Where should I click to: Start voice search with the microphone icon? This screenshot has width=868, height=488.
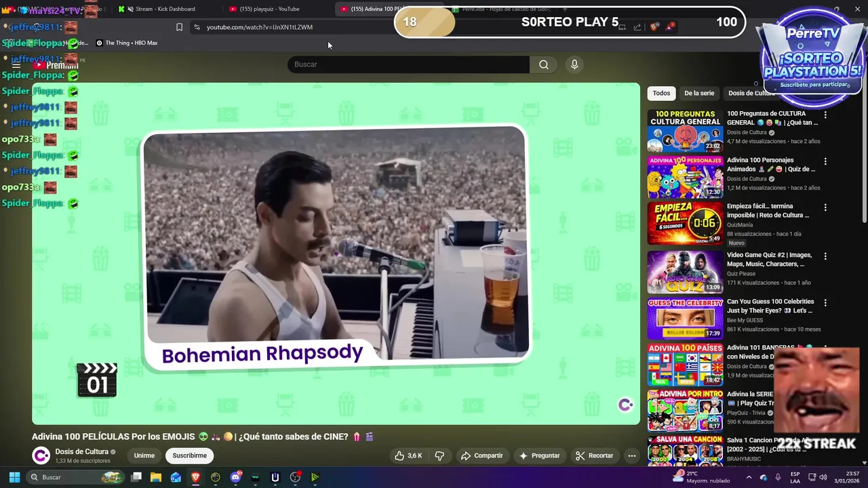(574, 64)
